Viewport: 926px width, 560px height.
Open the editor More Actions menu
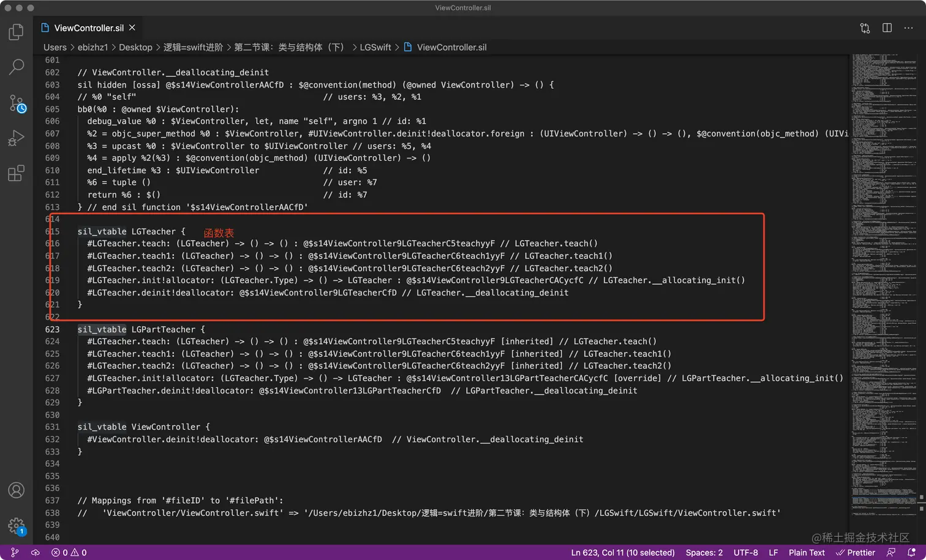point(909,28)
